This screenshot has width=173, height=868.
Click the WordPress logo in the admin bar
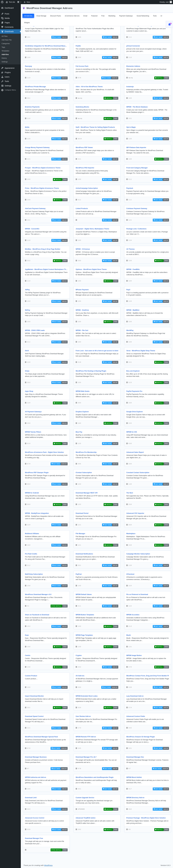tap(2, 2)
